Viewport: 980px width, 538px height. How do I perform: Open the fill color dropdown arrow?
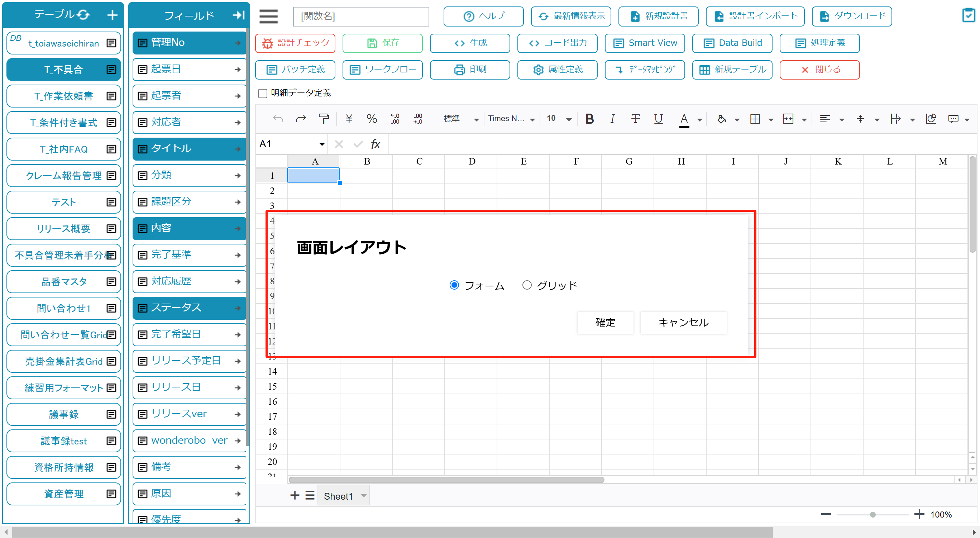point(737,120)
